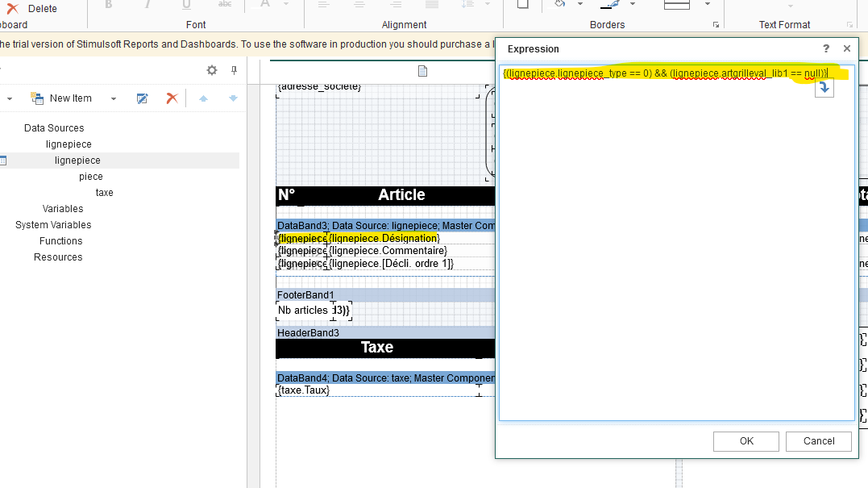Viewport: 868px width, 488px height.
Task: Select the {lignepiece.Commentaire} text component
Action: pyautogui.click(x=388, y=250)
